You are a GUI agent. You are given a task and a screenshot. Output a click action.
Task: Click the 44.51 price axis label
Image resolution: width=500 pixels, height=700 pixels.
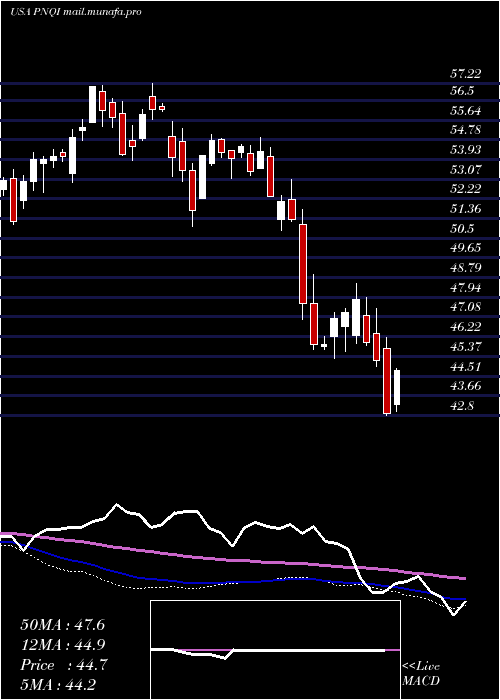tap(465, 366)
